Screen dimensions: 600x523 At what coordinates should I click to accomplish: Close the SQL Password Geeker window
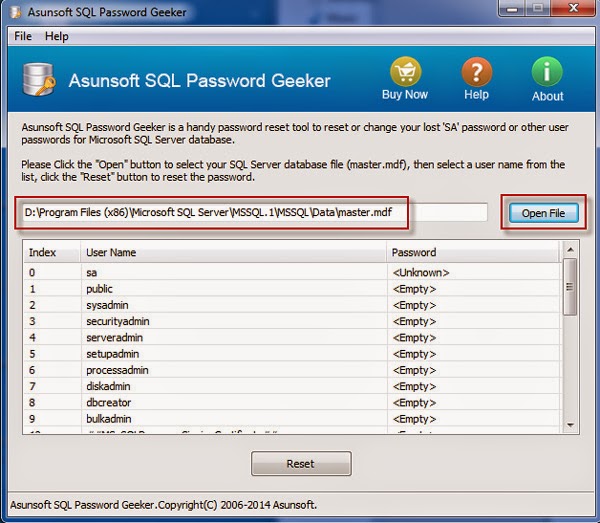(x=573, y=8)
